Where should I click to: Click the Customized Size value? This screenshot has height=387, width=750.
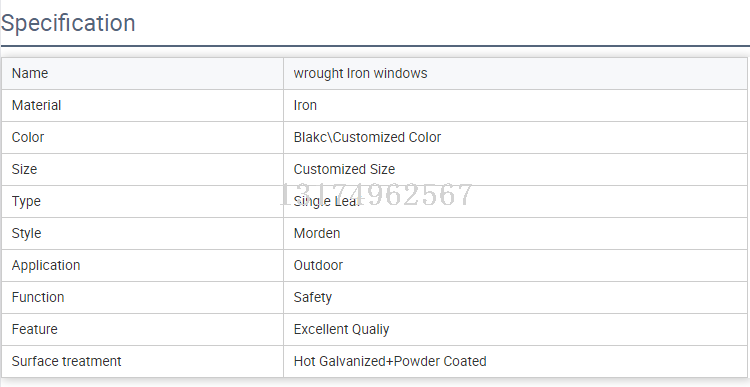[344, 169]
